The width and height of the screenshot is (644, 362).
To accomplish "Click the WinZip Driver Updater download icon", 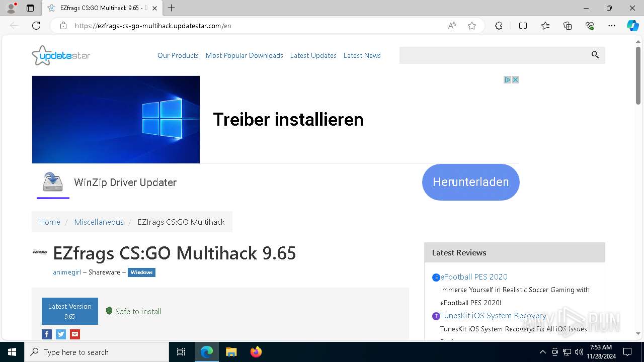I will click(x=53, y=182).
